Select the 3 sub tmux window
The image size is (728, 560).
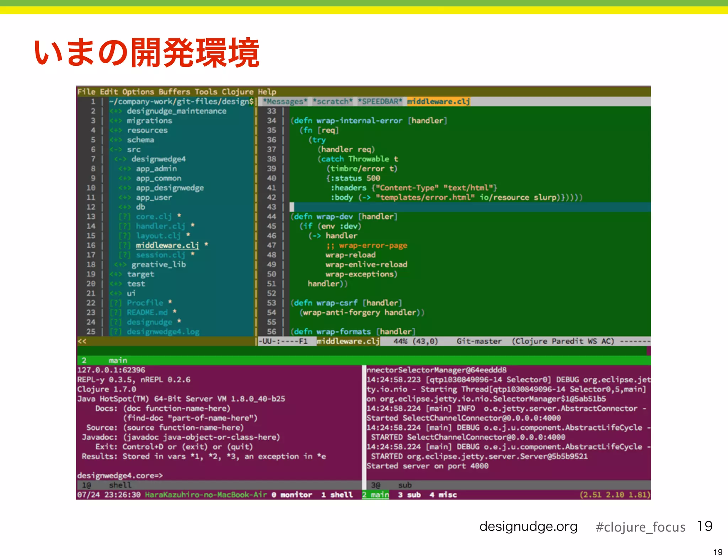pyautogui.click(x=409, y=495)
